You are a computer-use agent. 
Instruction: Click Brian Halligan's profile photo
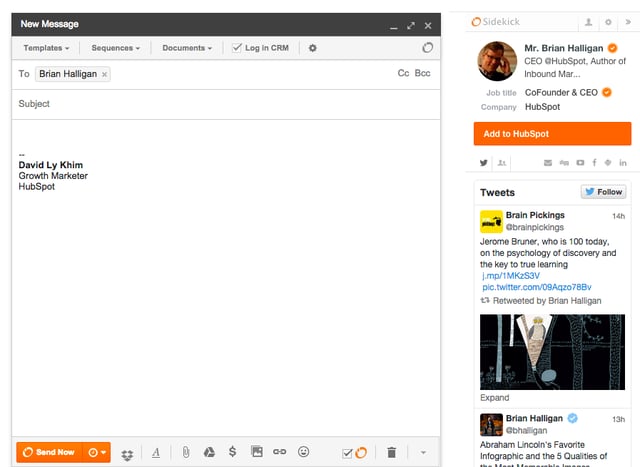pos(497,61)
